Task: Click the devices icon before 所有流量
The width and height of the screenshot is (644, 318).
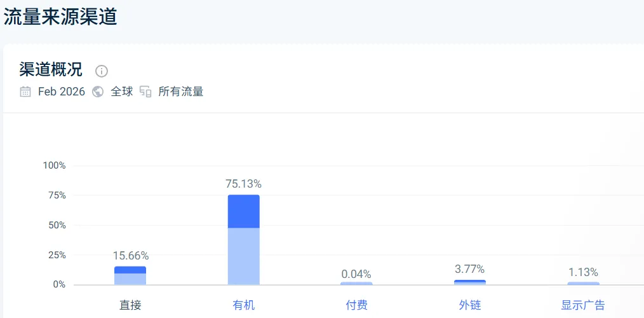Action: (145, 92)
